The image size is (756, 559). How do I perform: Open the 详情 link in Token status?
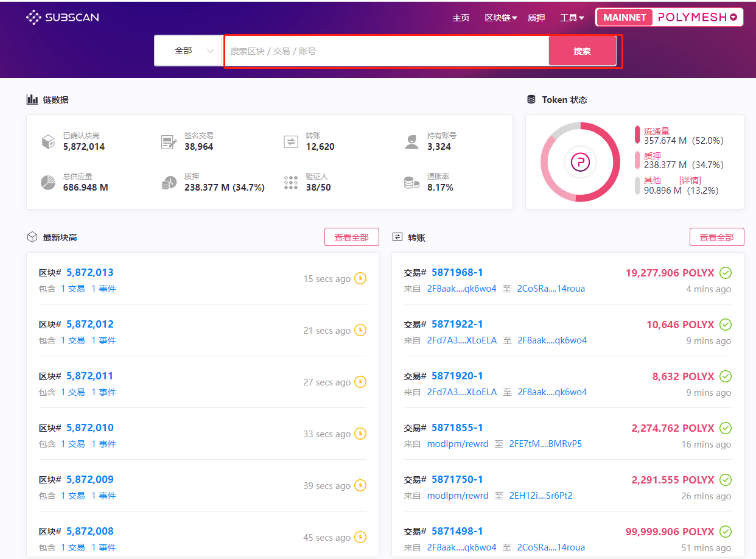(x=690, y=180)
